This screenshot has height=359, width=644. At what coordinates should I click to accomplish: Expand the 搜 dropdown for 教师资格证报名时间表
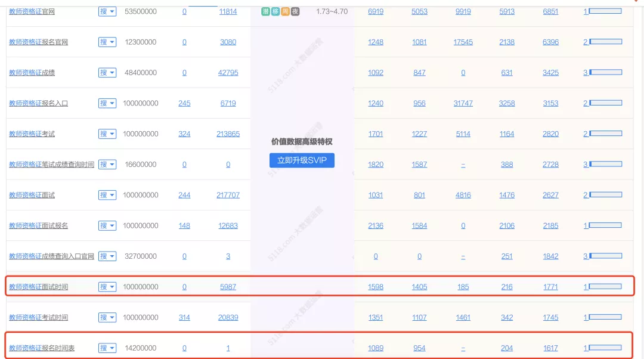tap(107, 348)
